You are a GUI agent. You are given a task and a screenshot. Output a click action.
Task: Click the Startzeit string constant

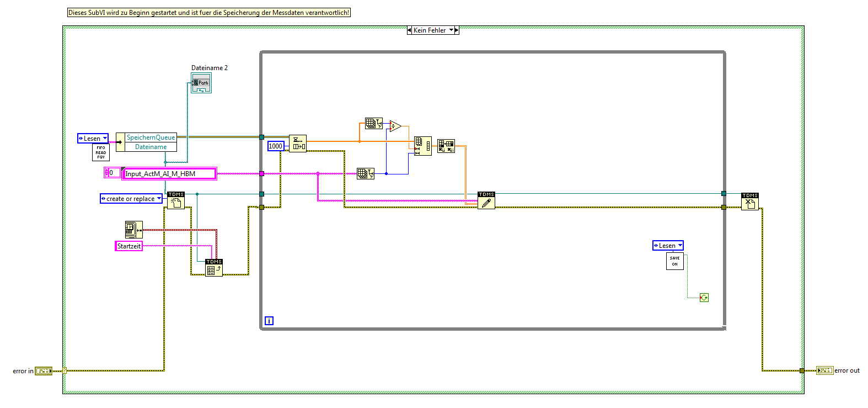129,246
